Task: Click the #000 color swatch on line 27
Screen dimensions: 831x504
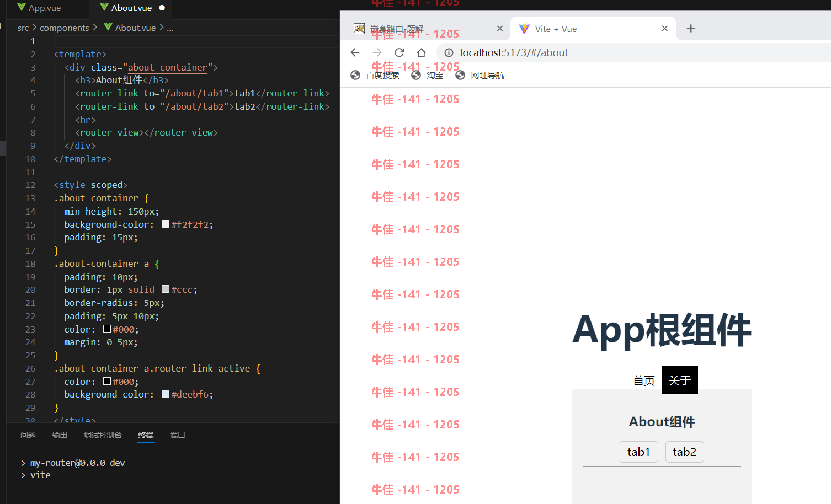Action: 107,381
